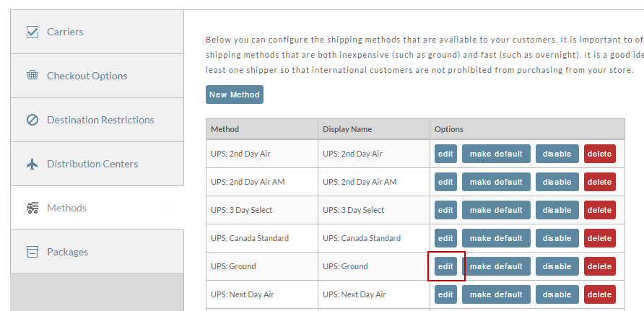The height and width of the screenshot is (311, 644).
Task: Click the Destination Restrictions prohibited icon
Action: [32, 120]
